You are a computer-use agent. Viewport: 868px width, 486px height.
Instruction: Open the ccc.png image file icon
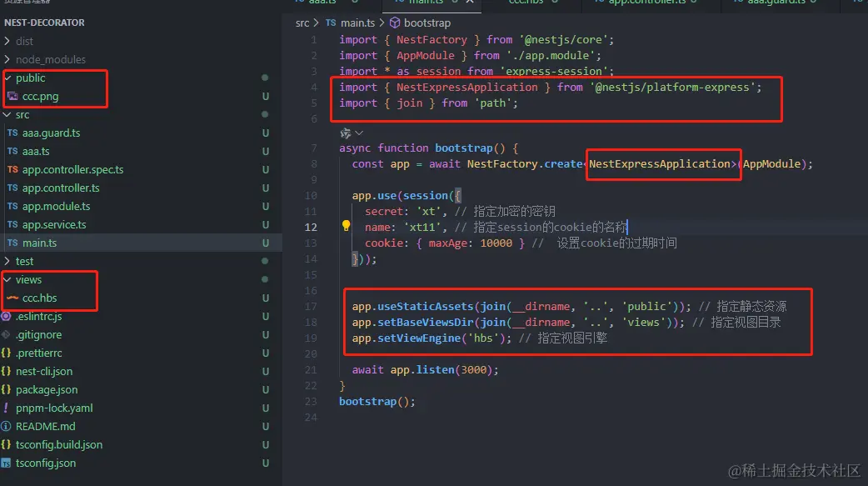(x=12, y=97)
